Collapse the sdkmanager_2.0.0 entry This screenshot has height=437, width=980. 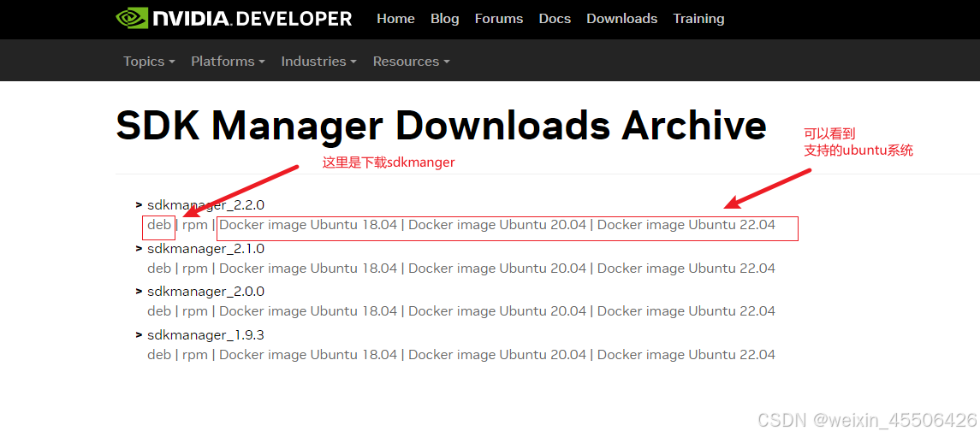tap(200, 292)
